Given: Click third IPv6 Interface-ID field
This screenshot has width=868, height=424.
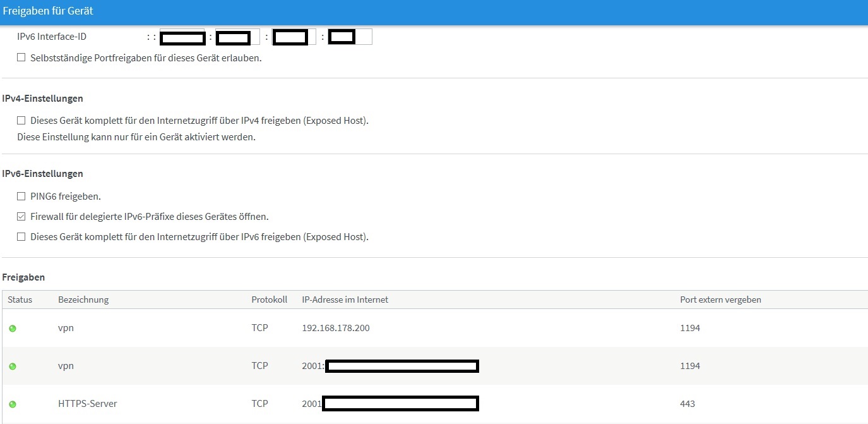Looking at the screenshot, I should click(294, 37).
